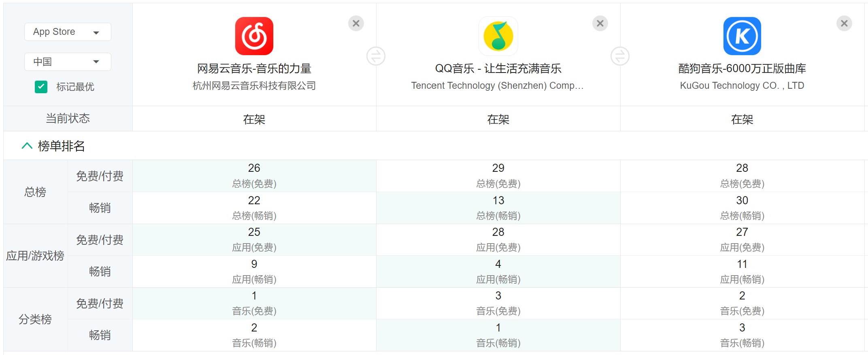Open the 网易云音乐-音乐的力量 app title link
This screenshot has width=868, height=355.
point(254,68)
